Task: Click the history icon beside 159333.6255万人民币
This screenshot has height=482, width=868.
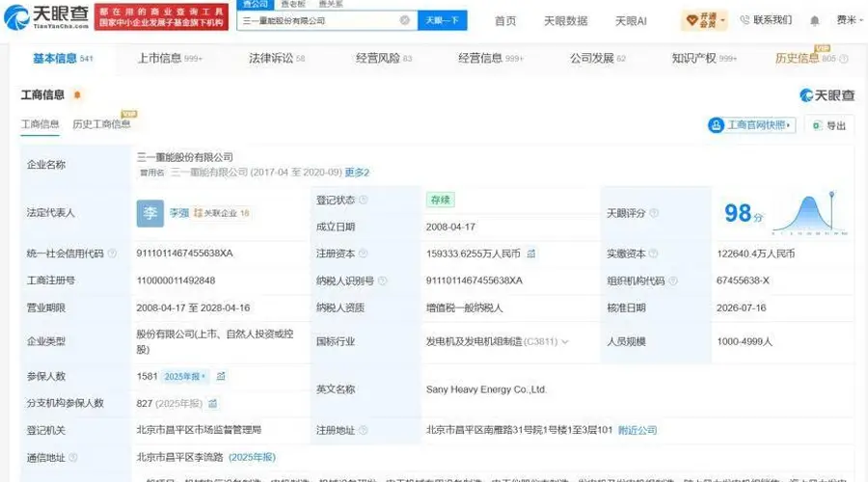Action: [x=530, y=254]
